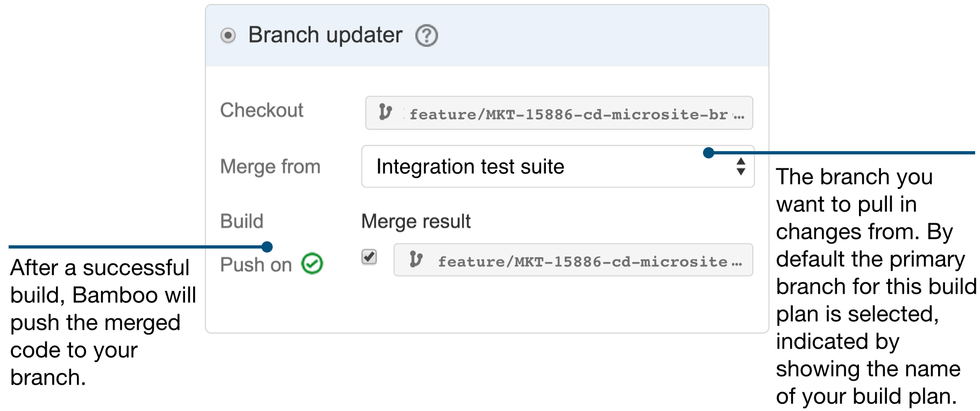Click the Merge from label

click(x=270, y=166)
